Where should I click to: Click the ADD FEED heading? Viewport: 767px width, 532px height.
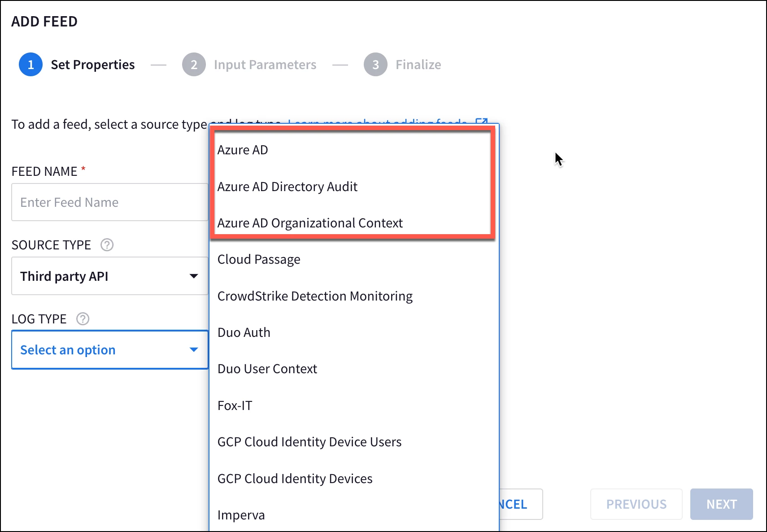[x=44, y=22]
